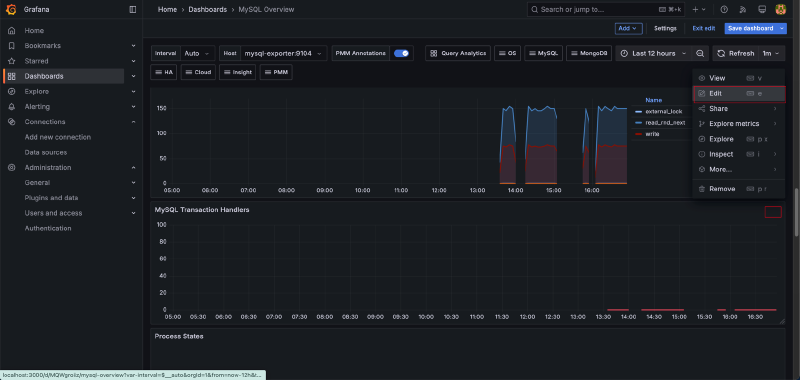Image resolution: width=800 pixels, height=380 pixels.
Task: Expand the Starred section chevron
Action: (133, 61)
